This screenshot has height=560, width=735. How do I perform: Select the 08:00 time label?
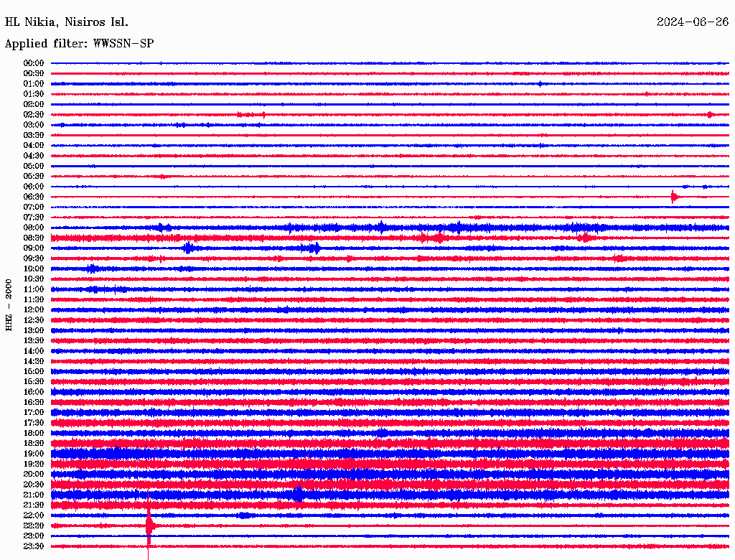tap(34, 228)
